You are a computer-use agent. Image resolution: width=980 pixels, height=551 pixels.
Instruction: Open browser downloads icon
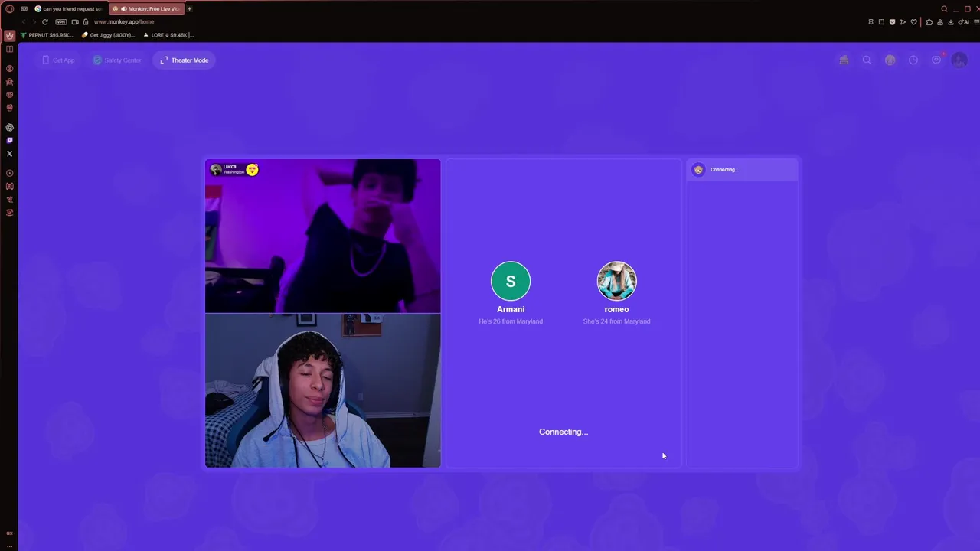pyautogui.click(x=950, y=22)
